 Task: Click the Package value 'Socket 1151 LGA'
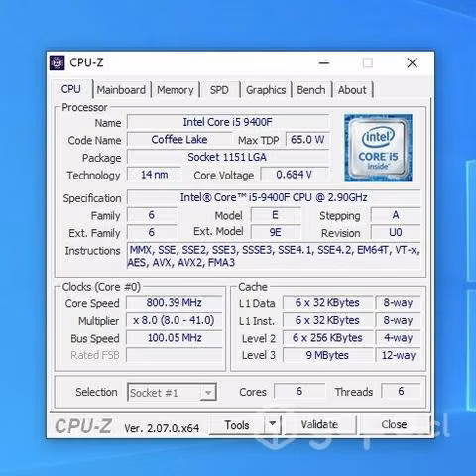pyautogui.click(x=228, y=157)
